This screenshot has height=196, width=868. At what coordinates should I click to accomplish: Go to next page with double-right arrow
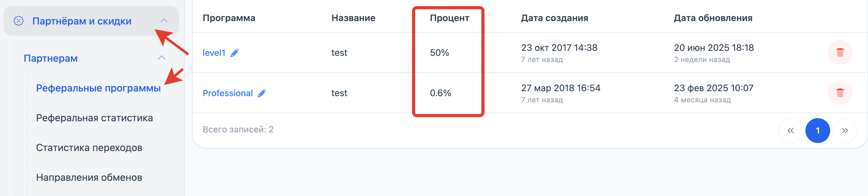tap(845, 131)
